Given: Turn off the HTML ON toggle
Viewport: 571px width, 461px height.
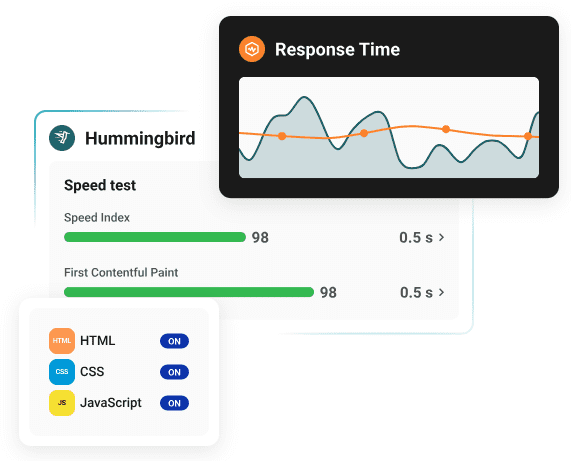Looking at the screenshot, I should (x=174, y=341).
